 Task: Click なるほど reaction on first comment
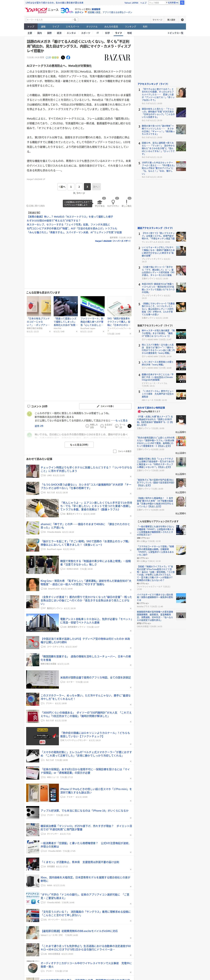(106, 426)
